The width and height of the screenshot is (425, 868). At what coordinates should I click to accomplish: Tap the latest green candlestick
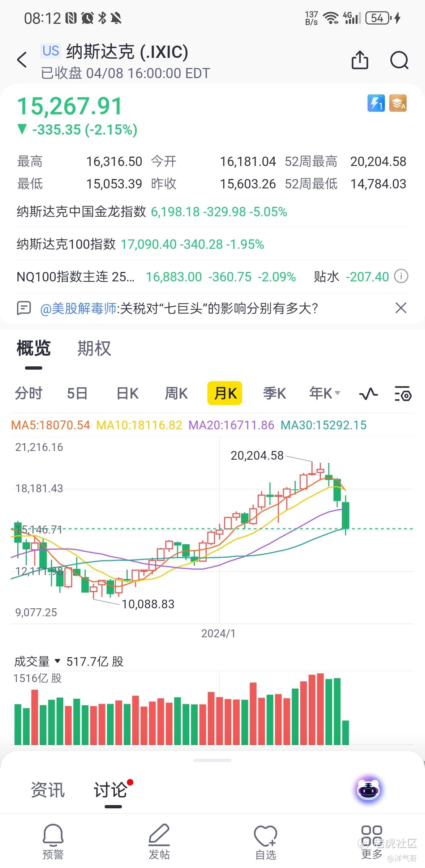tap(346, 515)
